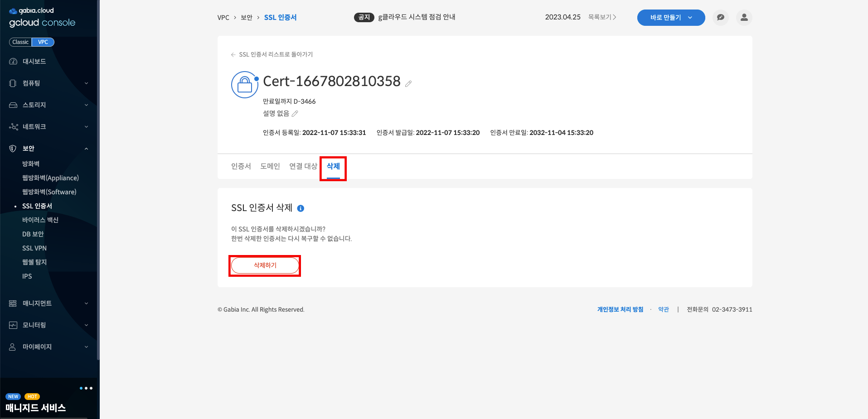Open the 연결 대상 tab
The image size is (868, 419).
pyautogui.click(x=303, y=166)
